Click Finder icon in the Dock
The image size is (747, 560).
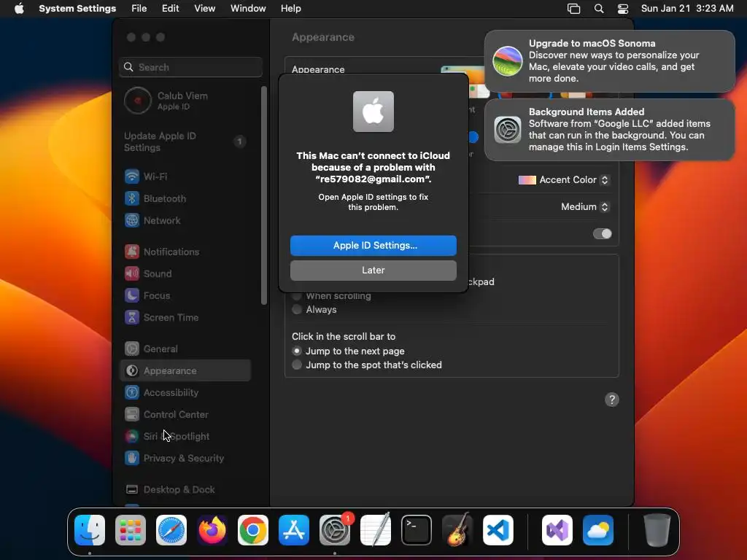(90, 530)
